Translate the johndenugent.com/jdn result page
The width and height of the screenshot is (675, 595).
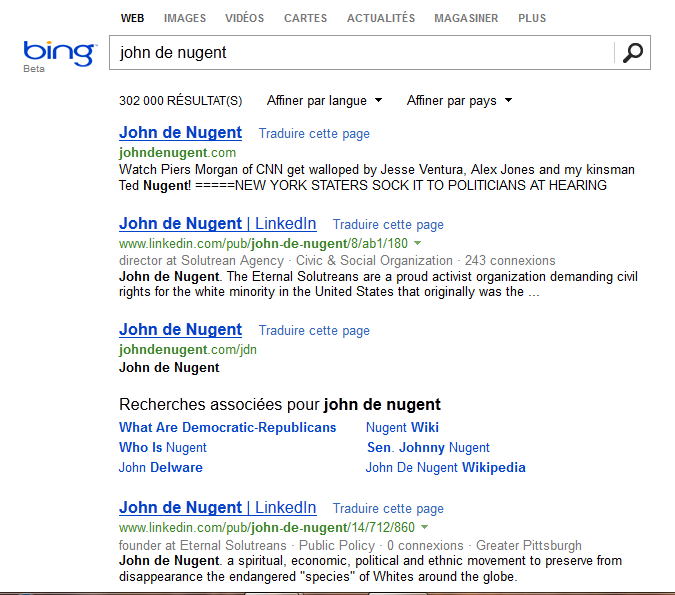click(314, 330)
